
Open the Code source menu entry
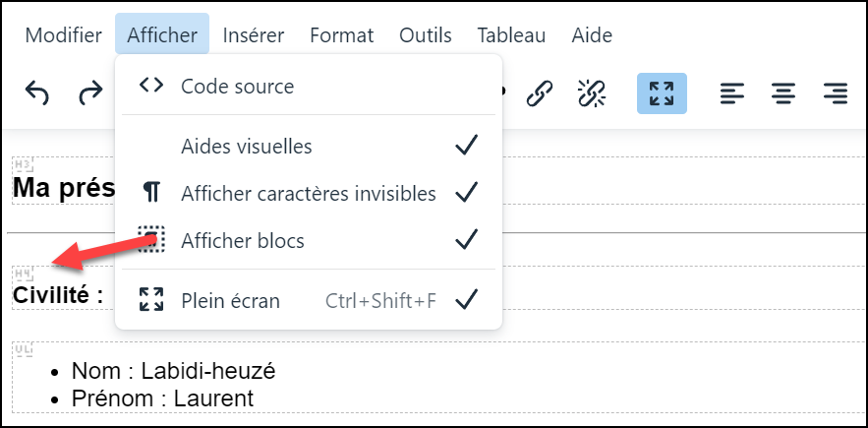(309, 86)
